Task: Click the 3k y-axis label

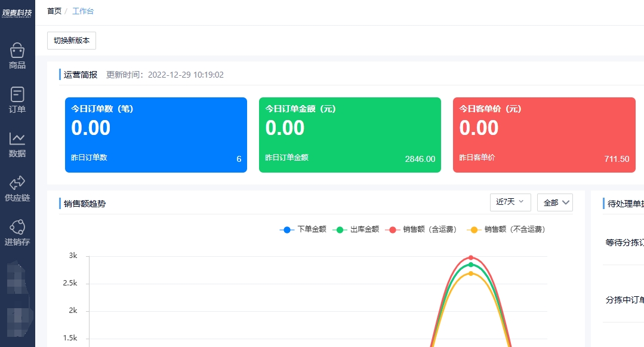Action: click(x=73, y=255)
